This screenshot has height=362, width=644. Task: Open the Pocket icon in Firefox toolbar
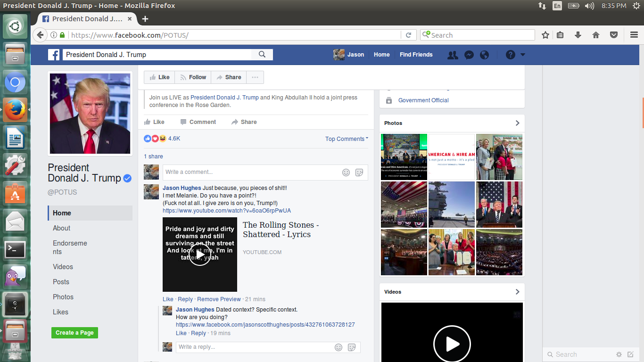pyautogui.click(x=614, y=35)
